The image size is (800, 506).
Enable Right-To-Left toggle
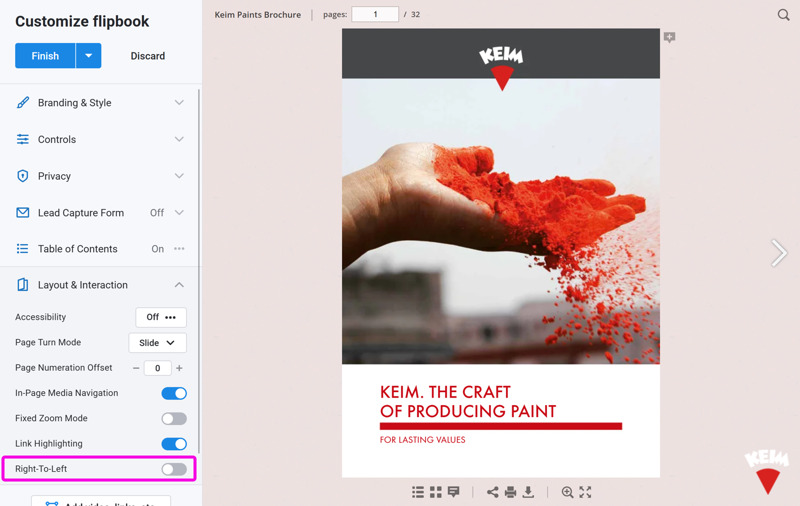click(174, 469)
